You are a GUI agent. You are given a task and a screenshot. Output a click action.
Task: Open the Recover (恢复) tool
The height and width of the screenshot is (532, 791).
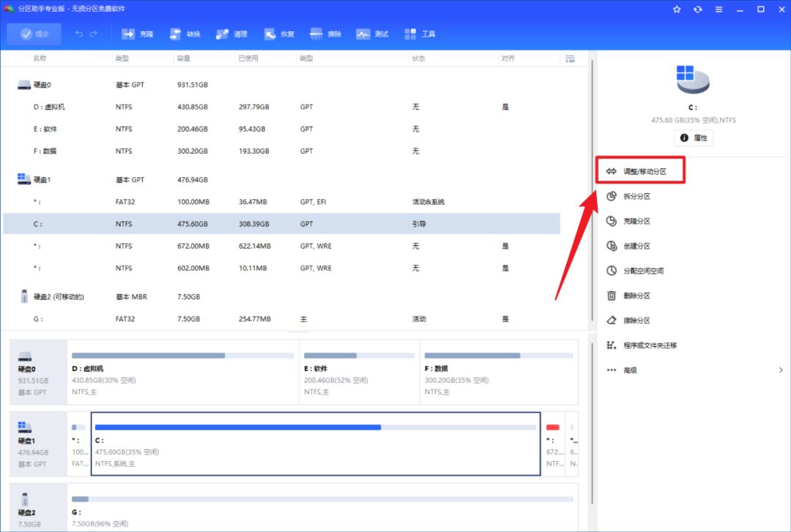(279, 34)
